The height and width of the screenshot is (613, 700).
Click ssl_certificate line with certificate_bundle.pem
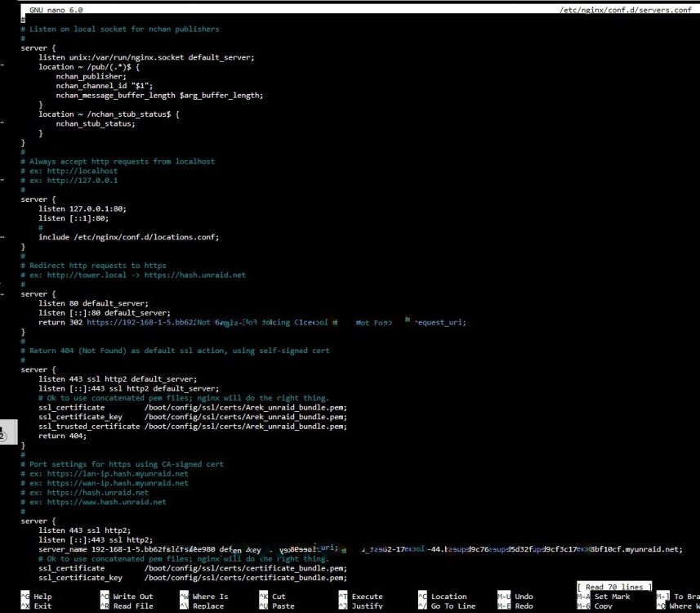point(193,568)
